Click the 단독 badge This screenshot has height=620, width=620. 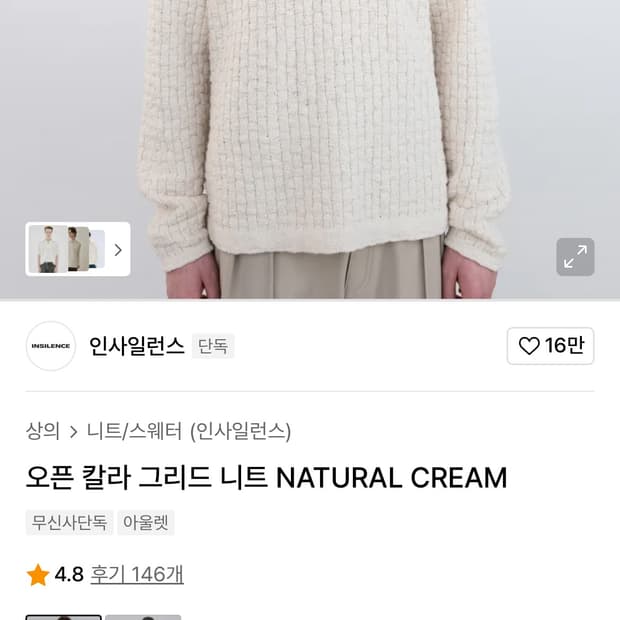pyautogui.click(x=213, y=346)
